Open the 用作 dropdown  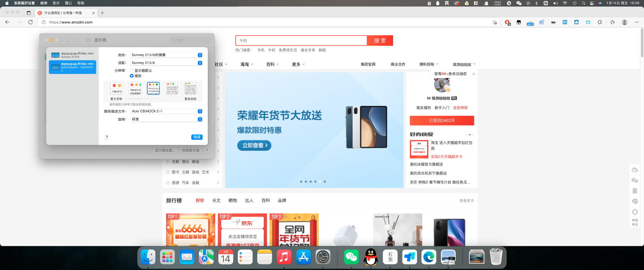tap(166, 55)
